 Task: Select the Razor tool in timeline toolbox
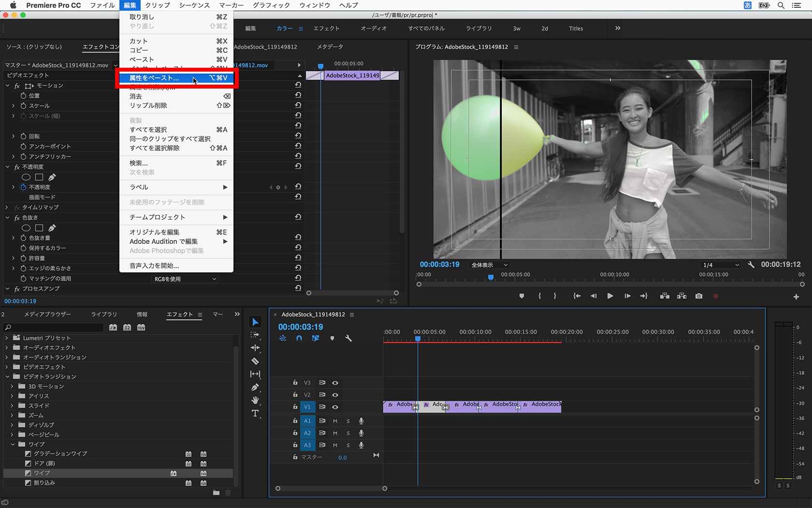[255, 361]
